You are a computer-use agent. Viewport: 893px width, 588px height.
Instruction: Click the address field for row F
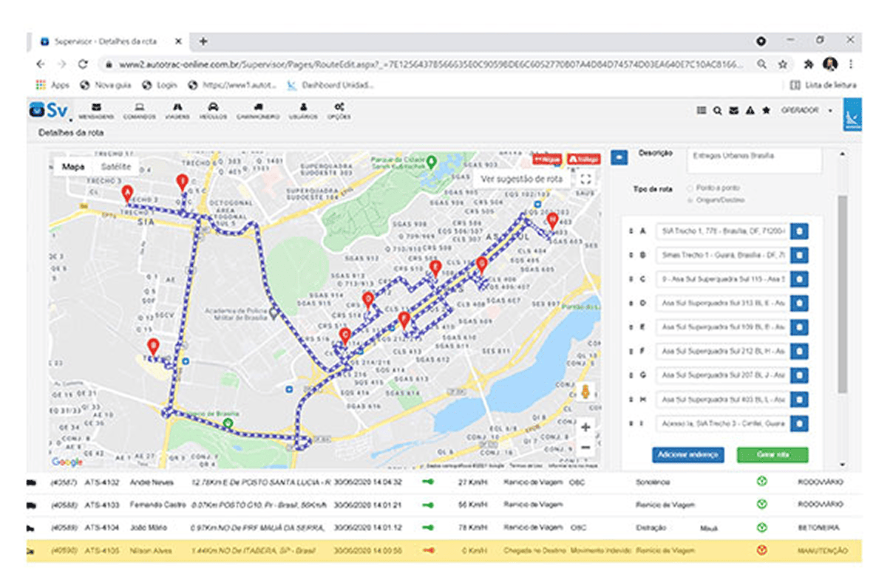(721, 351)
